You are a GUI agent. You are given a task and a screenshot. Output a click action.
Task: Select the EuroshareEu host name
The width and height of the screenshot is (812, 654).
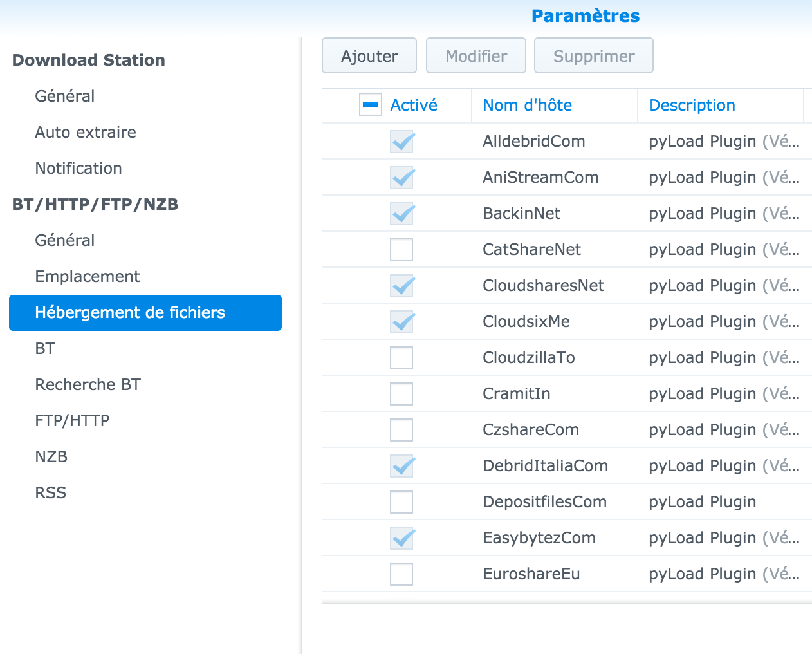click(x=531, y=574)
